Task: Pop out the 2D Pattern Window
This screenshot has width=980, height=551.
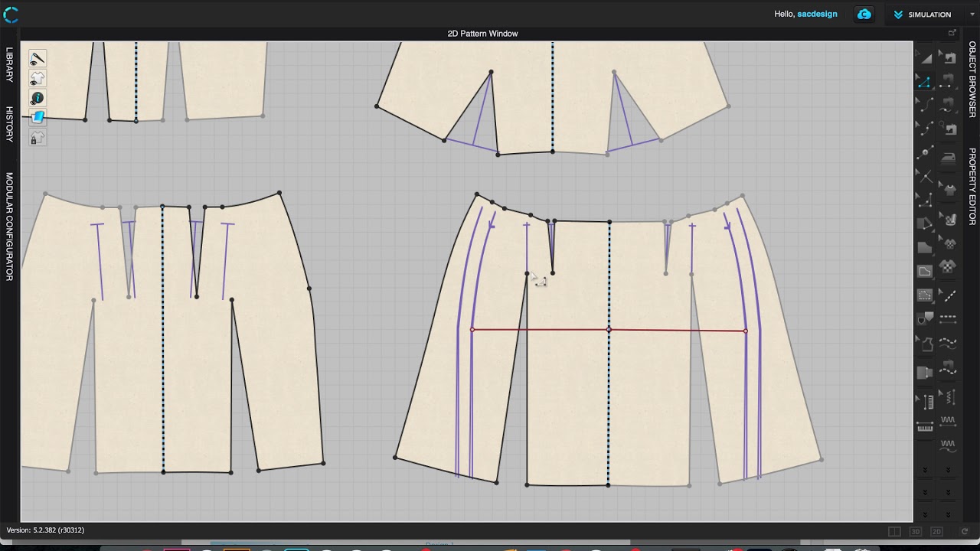Action: click(952, 33)
